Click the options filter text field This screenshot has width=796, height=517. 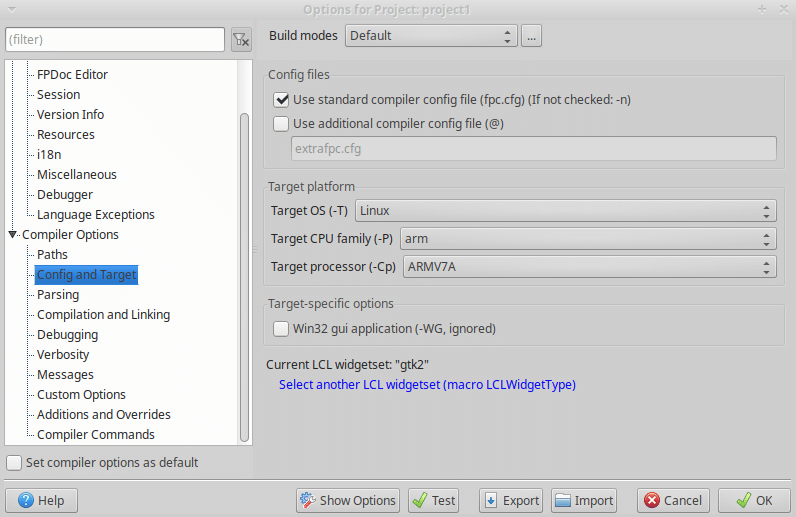pos(115,40)
